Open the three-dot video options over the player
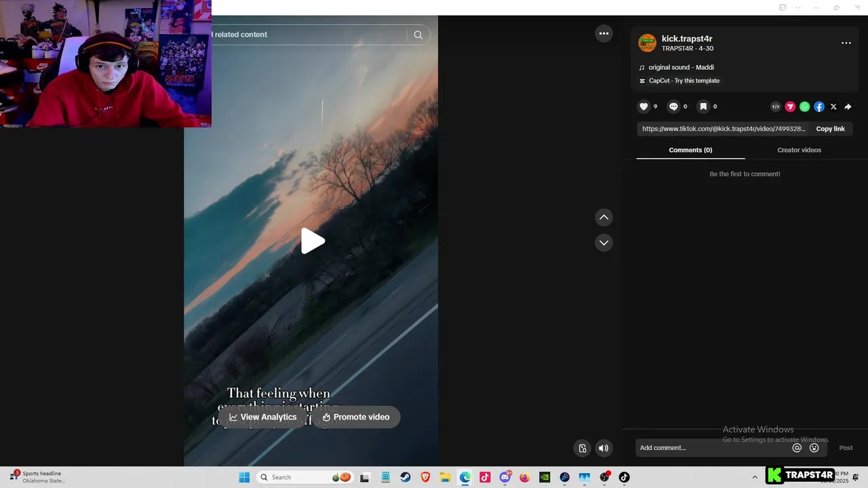 (604, 33)
